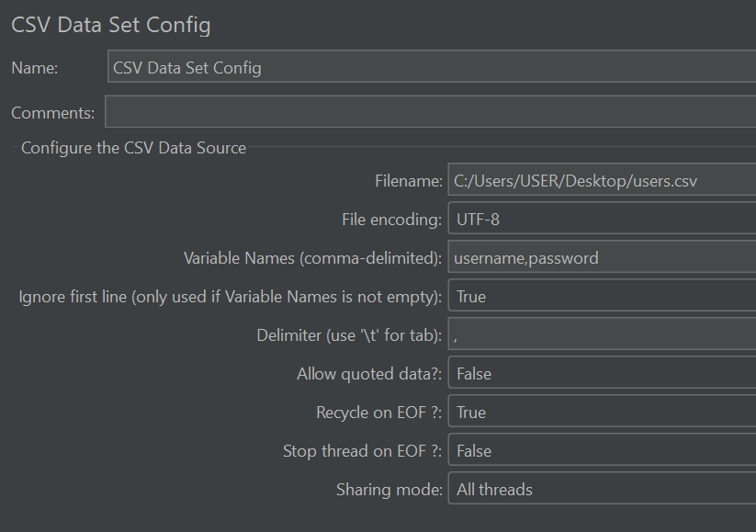Click the Variable Names (comma-delimited) label
The width and height of the screenshot is (756, 532).
coord(313,258)
